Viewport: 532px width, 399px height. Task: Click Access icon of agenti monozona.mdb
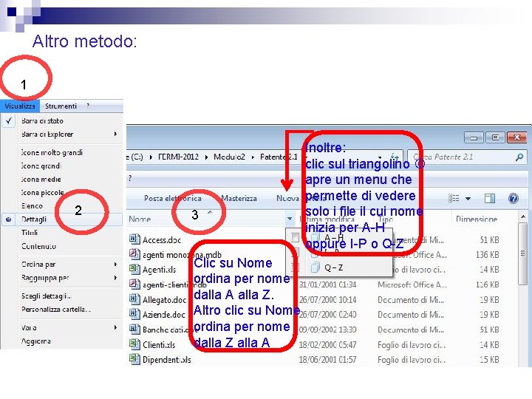coord(134,254)
